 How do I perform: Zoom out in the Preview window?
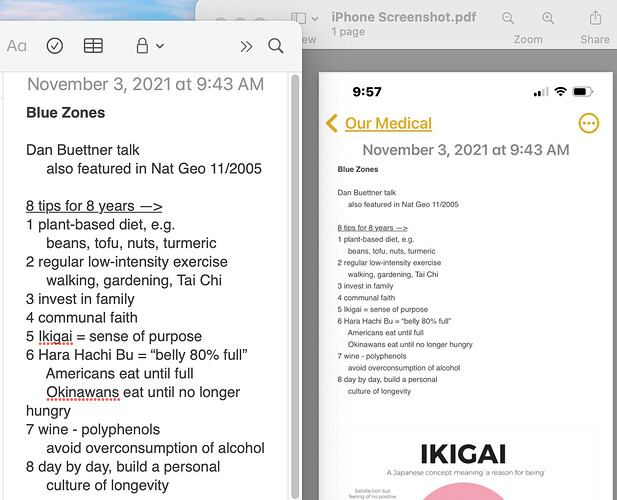[508, 18]
